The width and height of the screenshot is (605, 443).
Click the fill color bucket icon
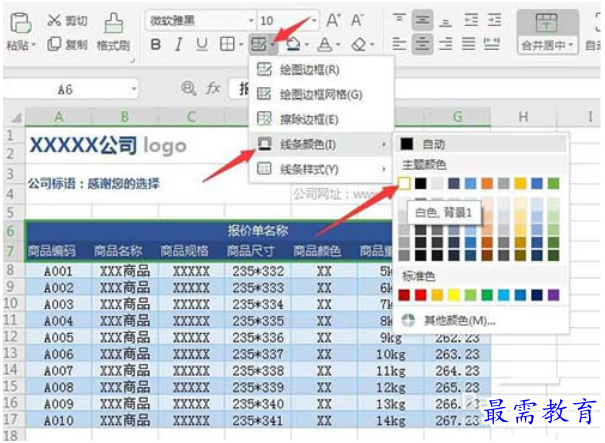pyautogui.click(x=294, y=44)
